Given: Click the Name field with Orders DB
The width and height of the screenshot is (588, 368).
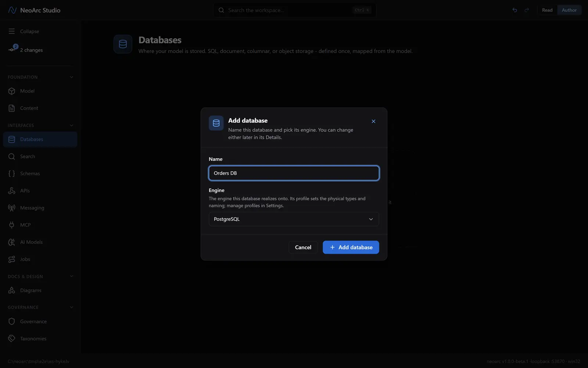Looking at the screenshot, I should [294, 173].
